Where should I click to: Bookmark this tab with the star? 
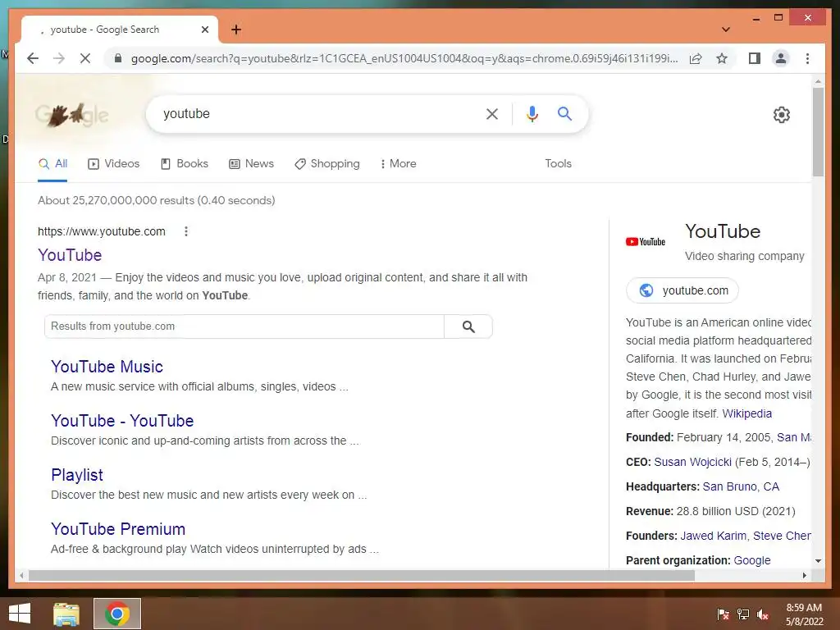click(722, 58)
